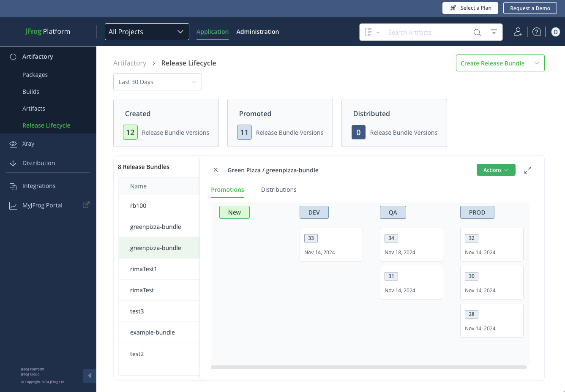Viewport: 565px width, 392px height.
Task: Click the search magnifier icon
Action: click(477, 32)
